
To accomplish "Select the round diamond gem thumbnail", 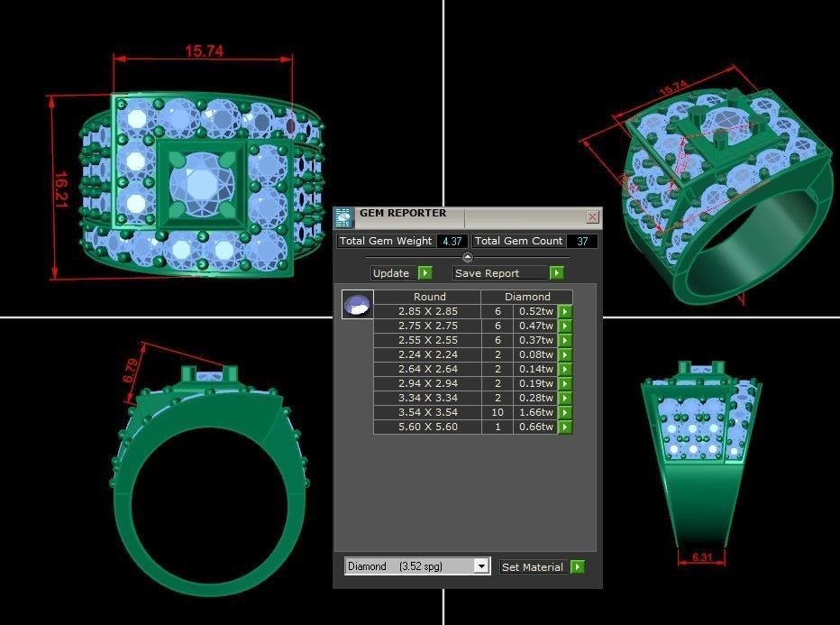I will [x=357, y=305].
